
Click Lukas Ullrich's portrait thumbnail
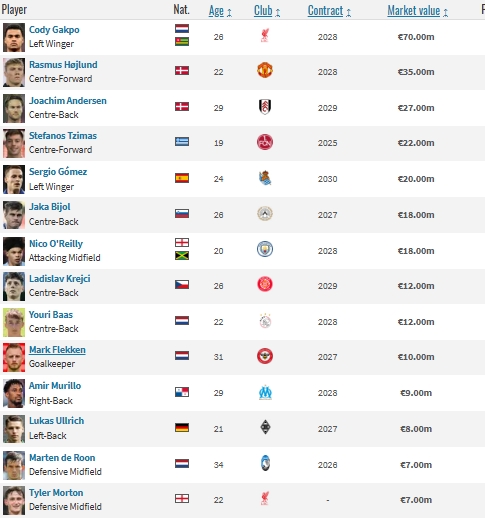tap(14, 429)
